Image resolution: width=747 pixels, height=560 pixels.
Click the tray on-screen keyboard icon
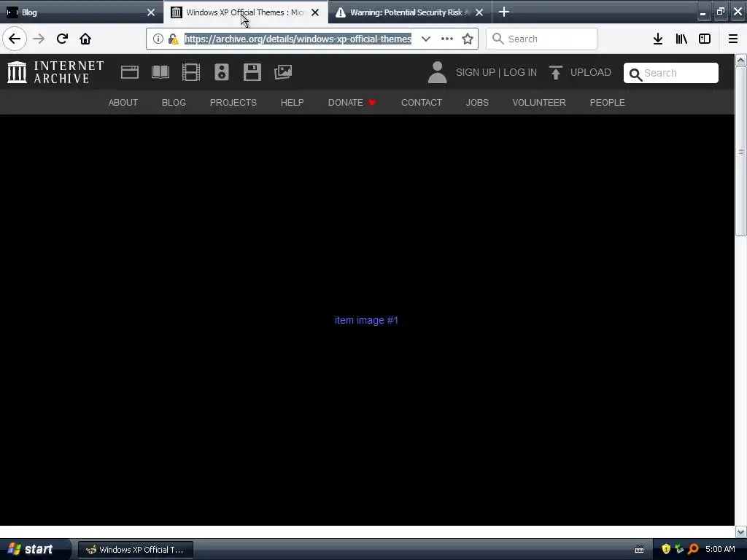(639, 550)
